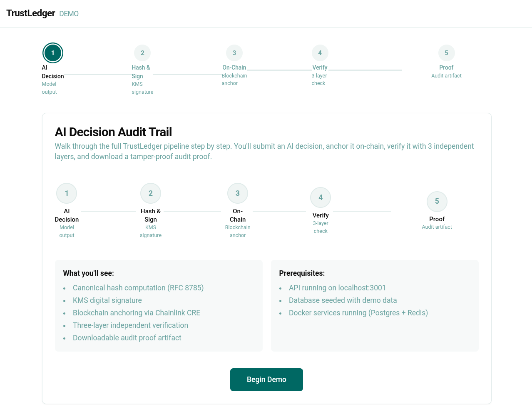Click the API running on localhost:3001 item
This screenshot has height=412, width=532.
[x=337, y=288]
